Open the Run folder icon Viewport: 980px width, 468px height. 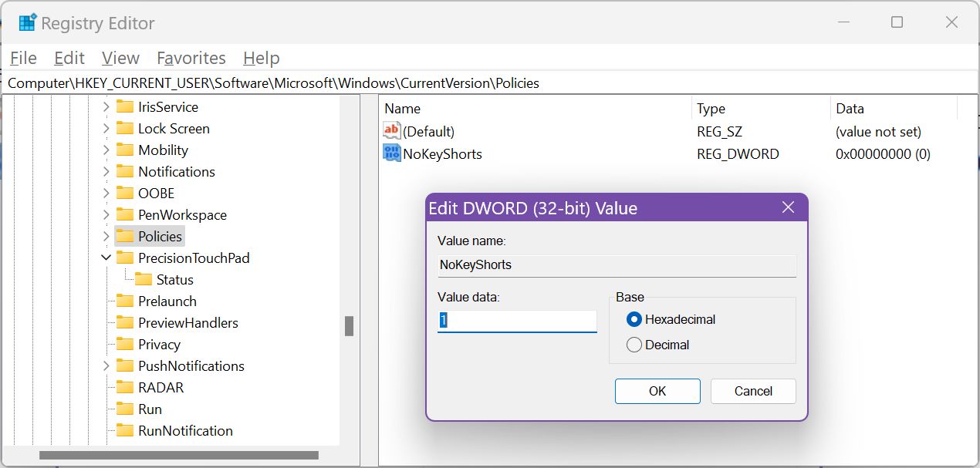tap(124, 409)
